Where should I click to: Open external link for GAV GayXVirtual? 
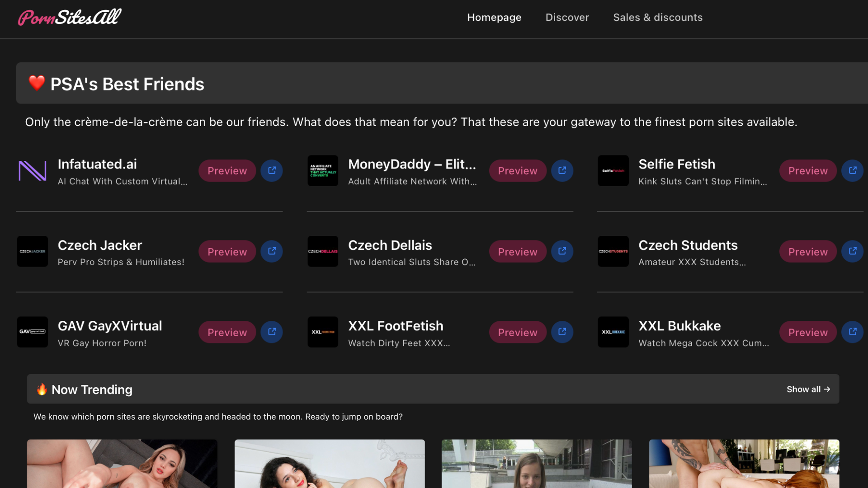(x=272, y=332)
